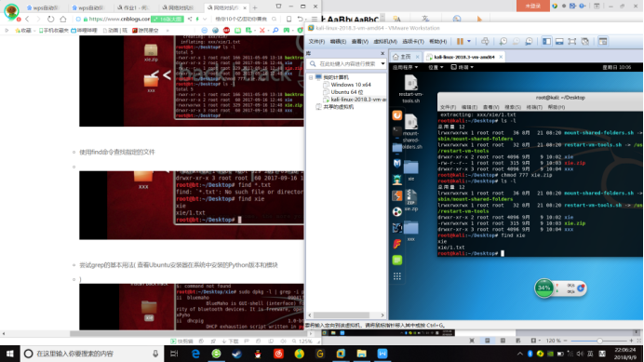Open Kali 应用程序 menu dropdown
644x362 pixels.
[405, 67]
